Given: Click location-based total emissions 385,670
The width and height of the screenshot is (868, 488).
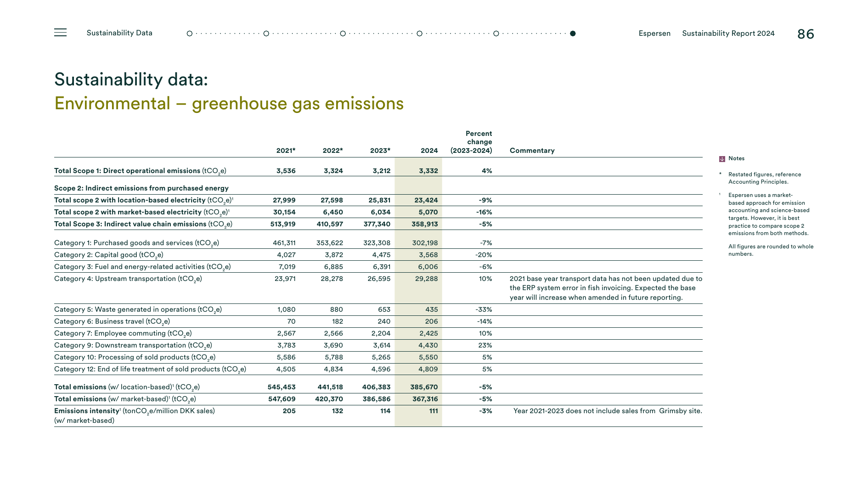Looking at the screenshot, I should (x=424, y=387).
